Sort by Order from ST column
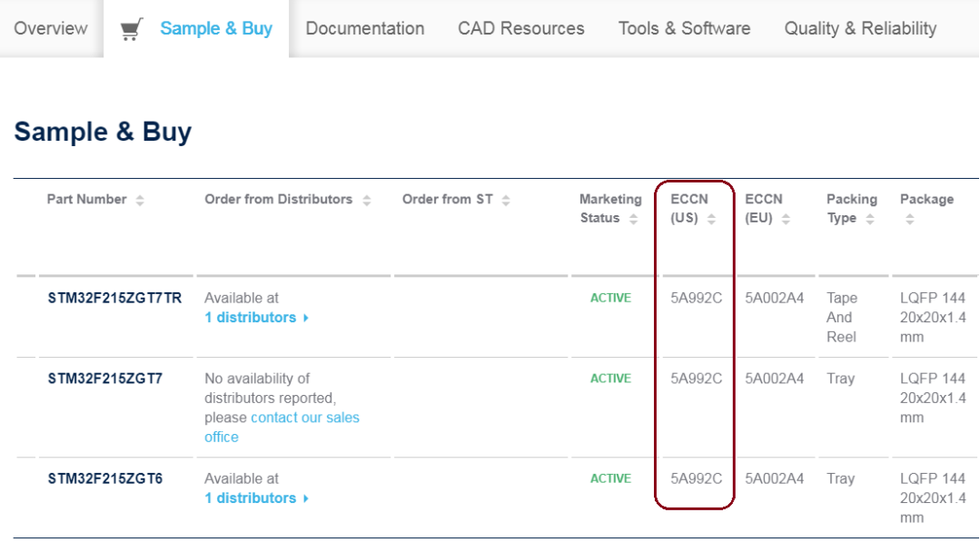This screenshot has width=980, height=542. pos(506,201)
